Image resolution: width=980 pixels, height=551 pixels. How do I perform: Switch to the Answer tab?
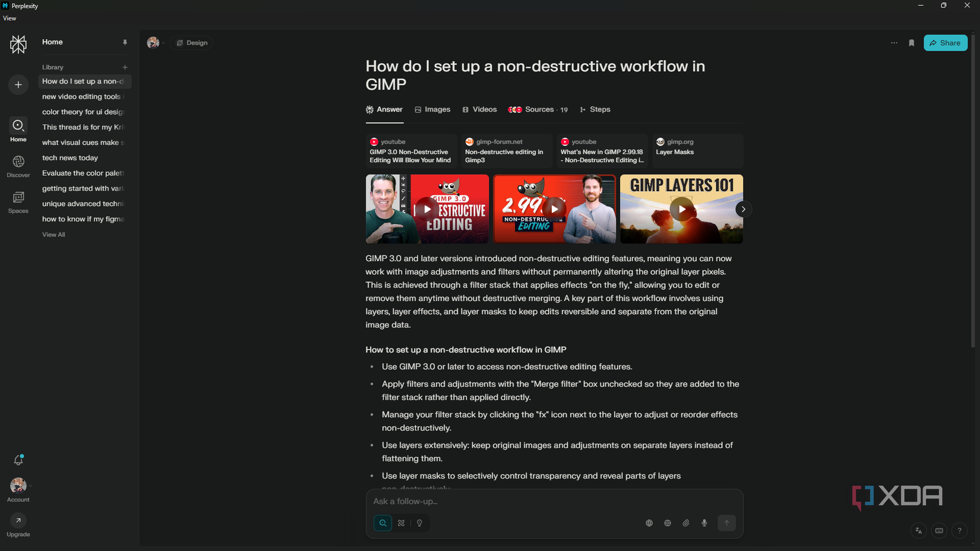(384, 110)
